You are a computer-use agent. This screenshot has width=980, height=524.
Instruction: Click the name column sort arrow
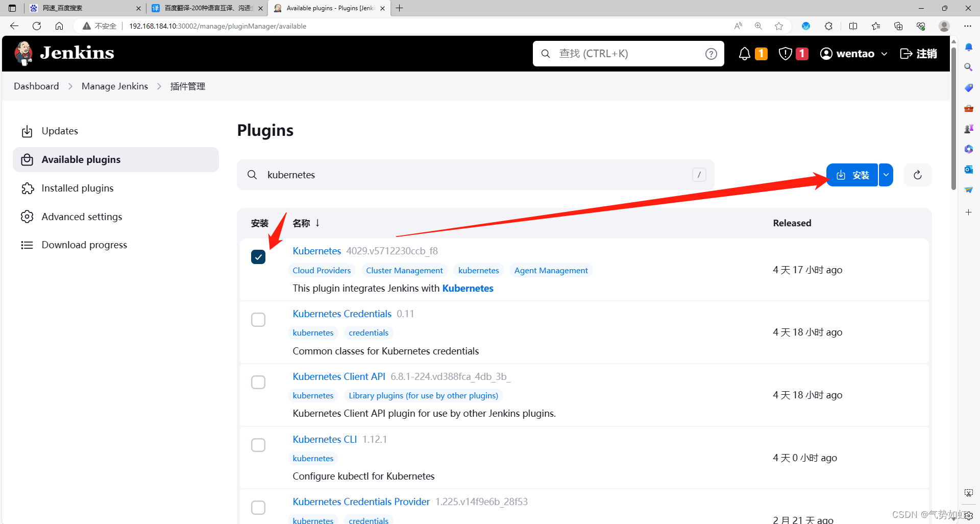[x=317, y=223]
